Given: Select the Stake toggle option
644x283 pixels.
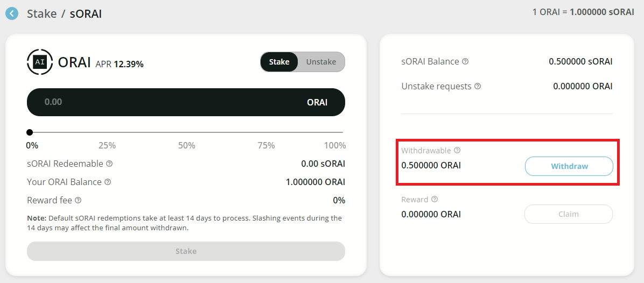Looking at the screenshot, I should point(279,62).
